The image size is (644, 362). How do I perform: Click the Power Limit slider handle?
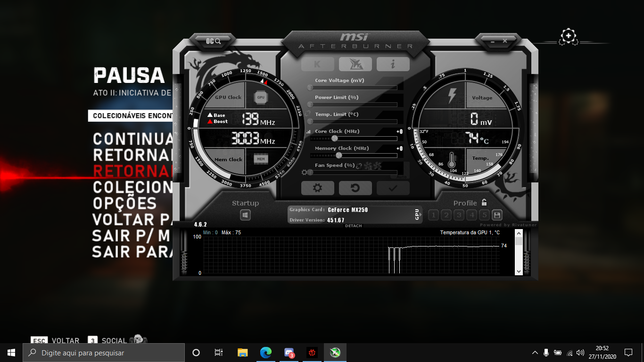point(310,104)
